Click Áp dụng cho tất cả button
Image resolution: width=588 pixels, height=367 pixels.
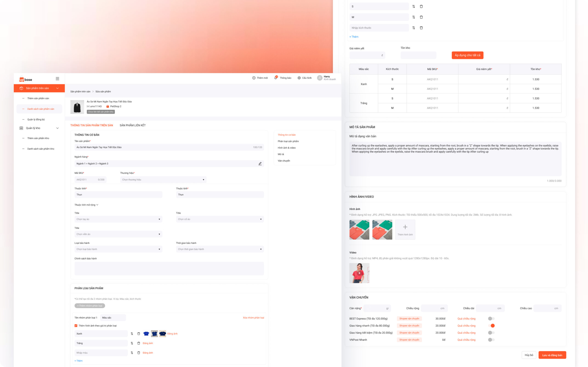pos(467,55)
